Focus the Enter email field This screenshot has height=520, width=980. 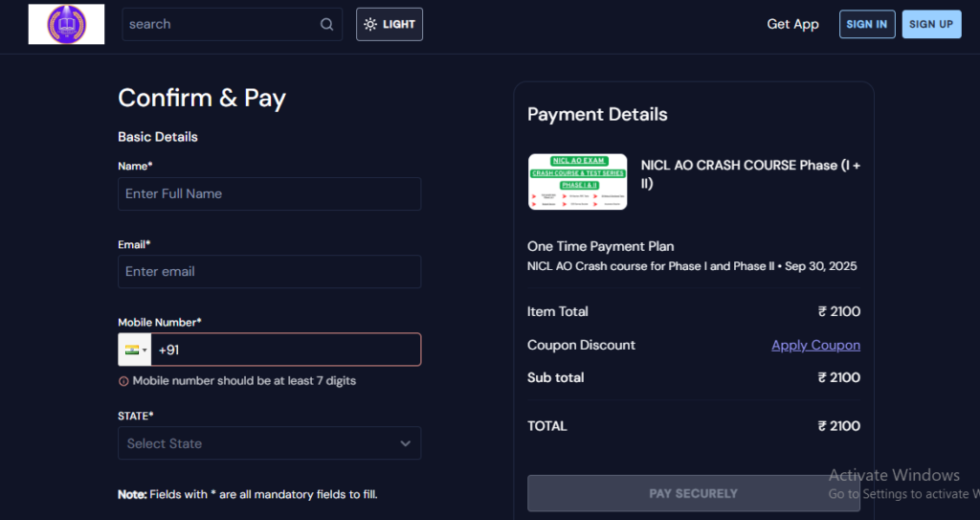tap(269, 272)
